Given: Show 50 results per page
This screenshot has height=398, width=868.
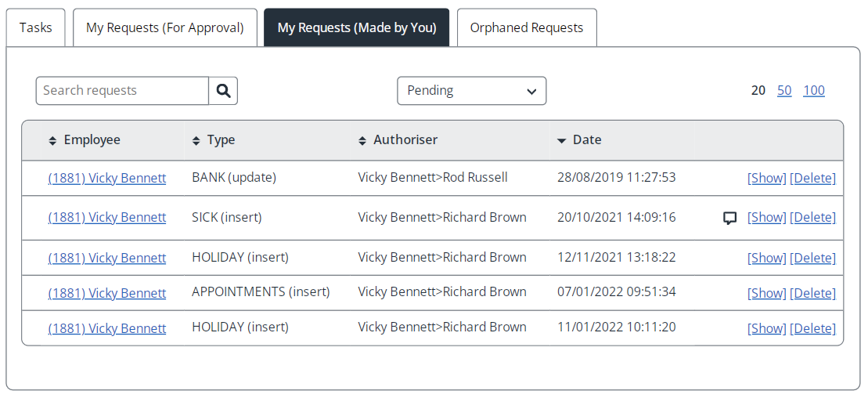Looking at the screenshot, I should coord(784,90).
